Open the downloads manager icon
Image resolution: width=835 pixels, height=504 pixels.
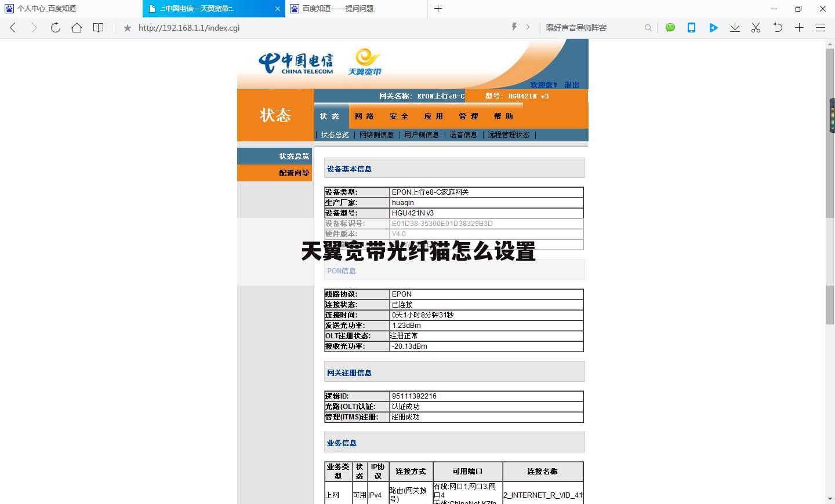click(x=735, y=27)
